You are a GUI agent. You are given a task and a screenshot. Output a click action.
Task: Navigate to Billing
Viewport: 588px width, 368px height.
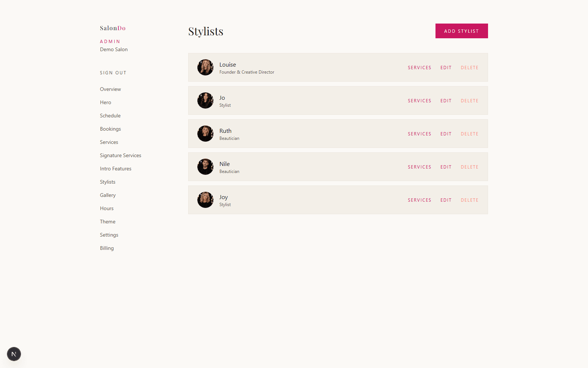(x=107, y=248)
